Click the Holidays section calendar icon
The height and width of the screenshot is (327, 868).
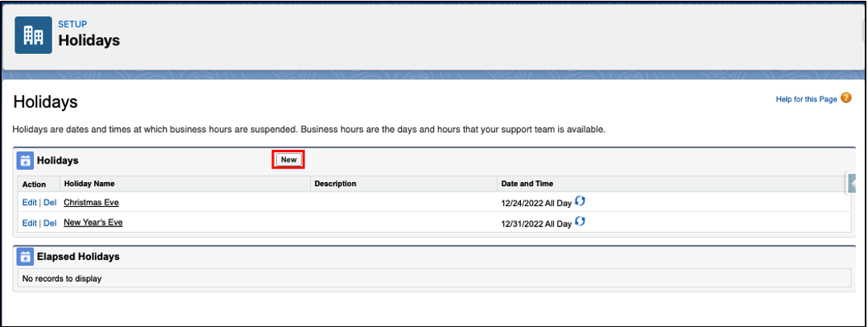(x=25, y=160)
